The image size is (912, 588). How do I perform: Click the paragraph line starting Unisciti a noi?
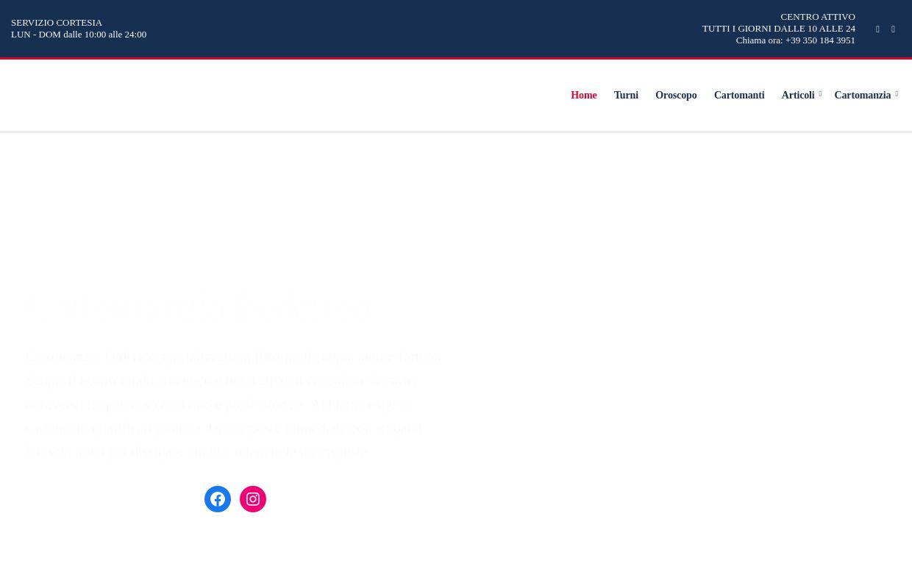click(196, 451)
